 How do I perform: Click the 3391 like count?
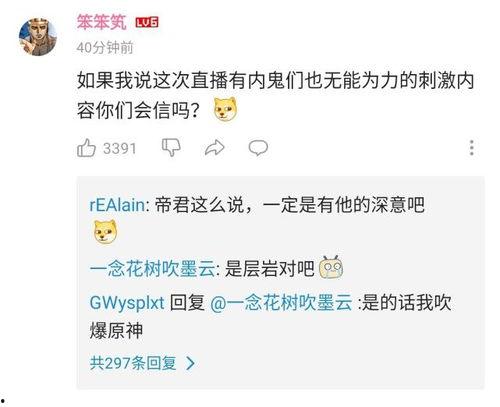[x=120, y=148]
